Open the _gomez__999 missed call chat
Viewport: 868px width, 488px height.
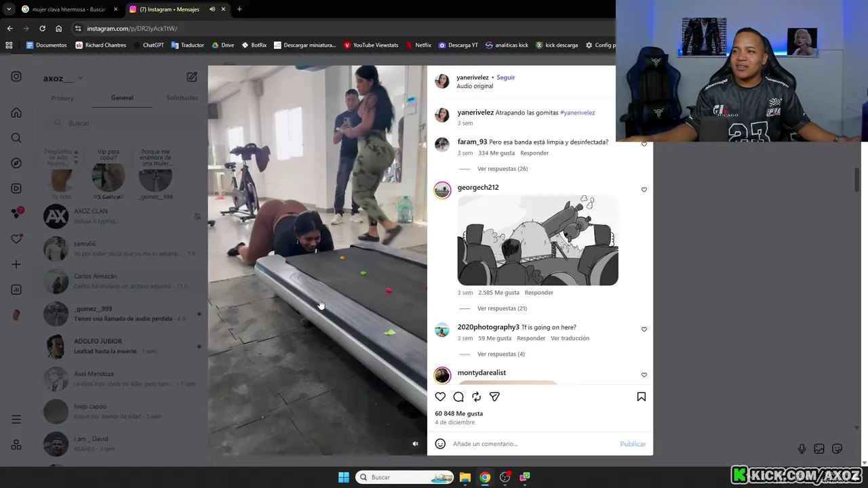(122, 314)
